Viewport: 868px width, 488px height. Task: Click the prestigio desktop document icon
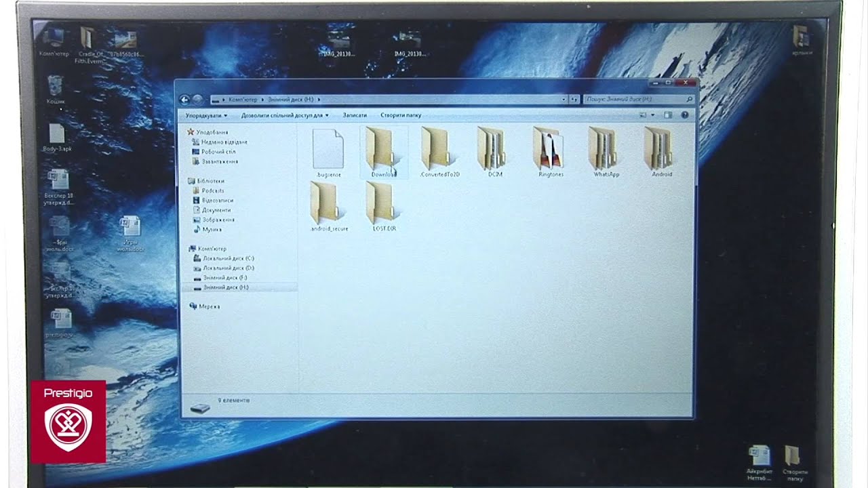coord(60,323)
